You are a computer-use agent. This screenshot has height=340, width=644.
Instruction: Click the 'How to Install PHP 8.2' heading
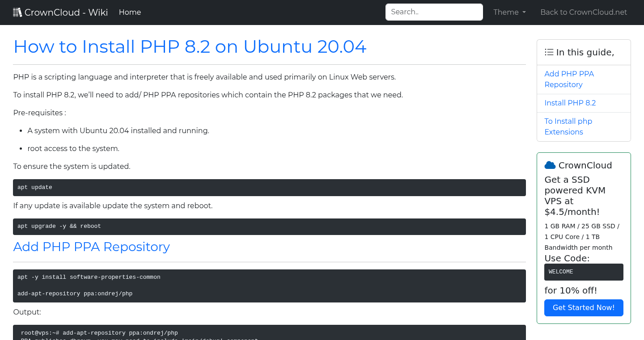(190, 46)
